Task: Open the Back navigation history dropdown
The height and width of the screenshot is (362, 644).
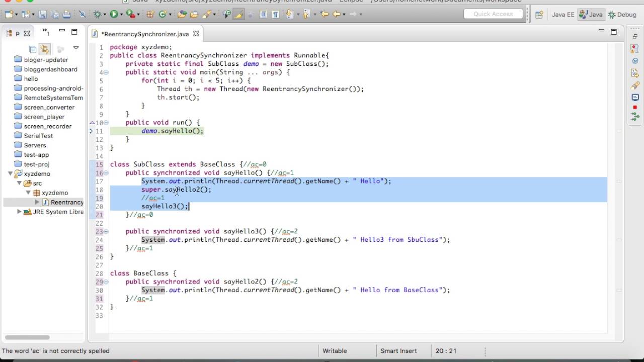Action: pos(344,15)
